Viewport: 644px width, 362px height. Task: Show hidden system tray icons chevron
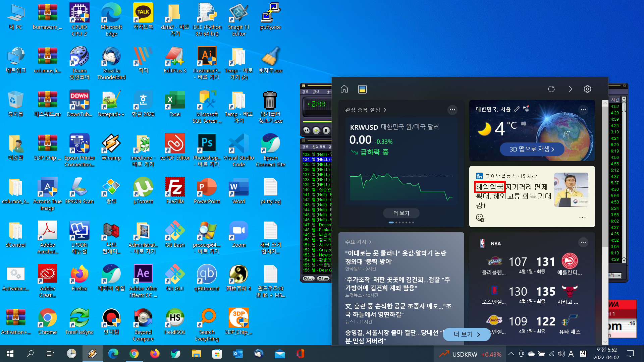pos(511,354)
